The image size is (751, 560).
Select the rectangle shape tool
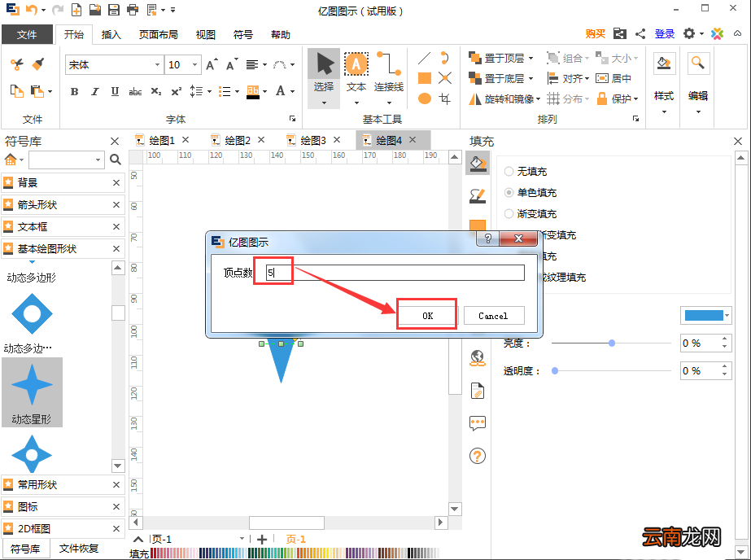pyautogui.click(x=425, y=78)
